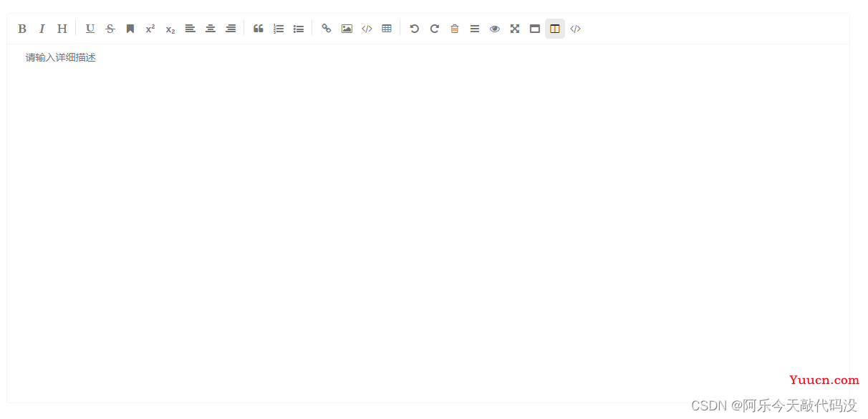The width and height of the screenshot is (868, 419).
Task: Apply strikethrough formatting
Action: point(110,29)
